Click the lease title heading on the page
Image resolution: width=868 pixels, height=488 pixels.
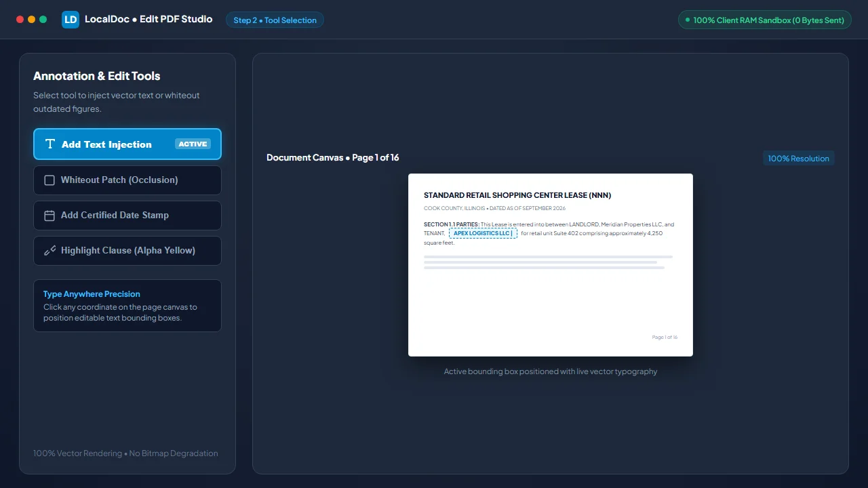(517, 195)
